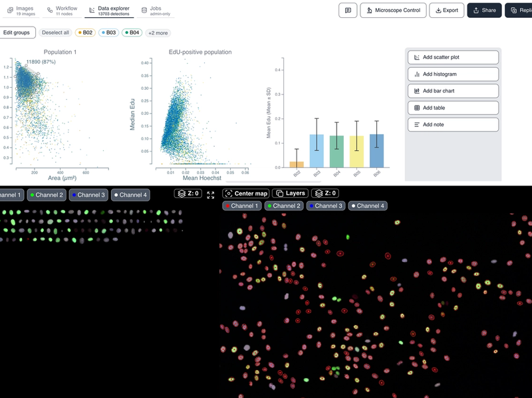The image size is (532, 398).
Task: Click the B02 orange bar
Action: pos(297,164)
